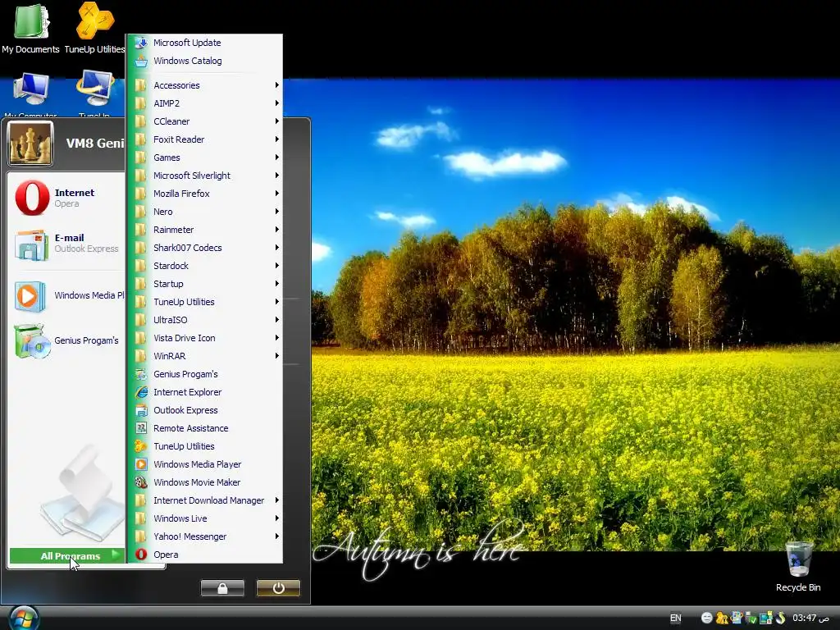Click the Internet Download Manager folder icon
The image size is (840, 630).
click(141, 500)
